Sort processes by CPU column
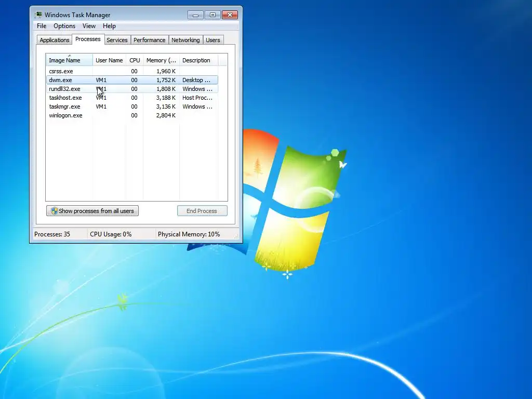Viewport: 532px width, 399px height. pos(135,60)
